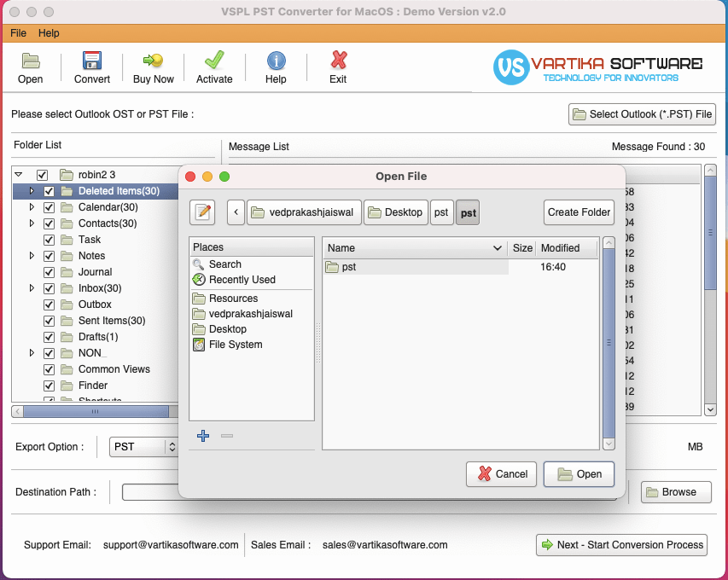Image resolution: width=728 pixels, height=580 pixels.
Task: Collapse the robin2 3 root node
Action: point(19,175)
